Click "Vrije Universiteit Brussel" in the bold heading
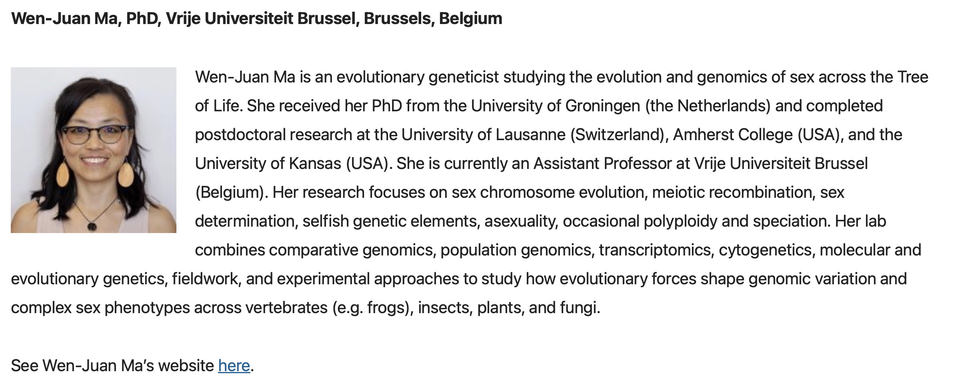The height and width of the screenshot is (386, 980). [261, 19]
